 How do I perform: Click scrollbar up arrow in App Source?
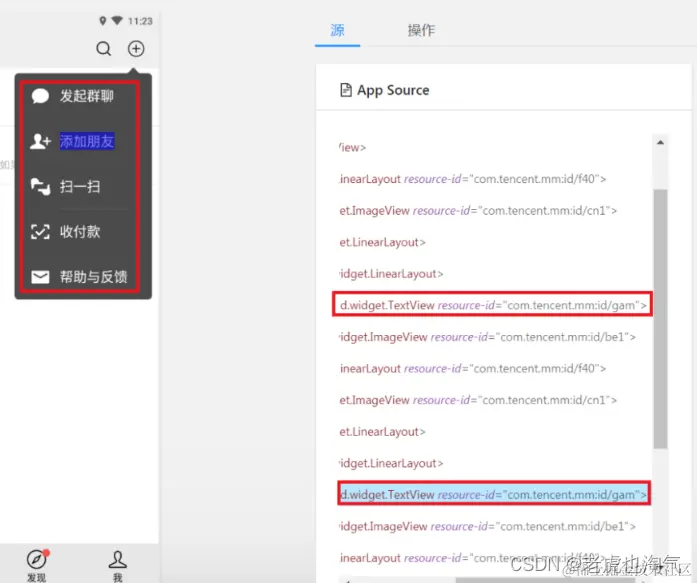point(660,142)
